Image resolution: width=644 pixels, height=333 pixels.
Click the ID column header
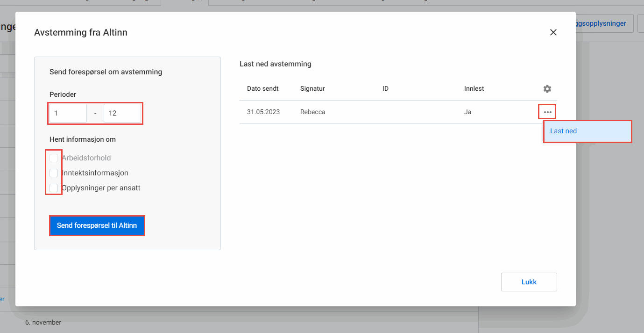pos(385,89)
